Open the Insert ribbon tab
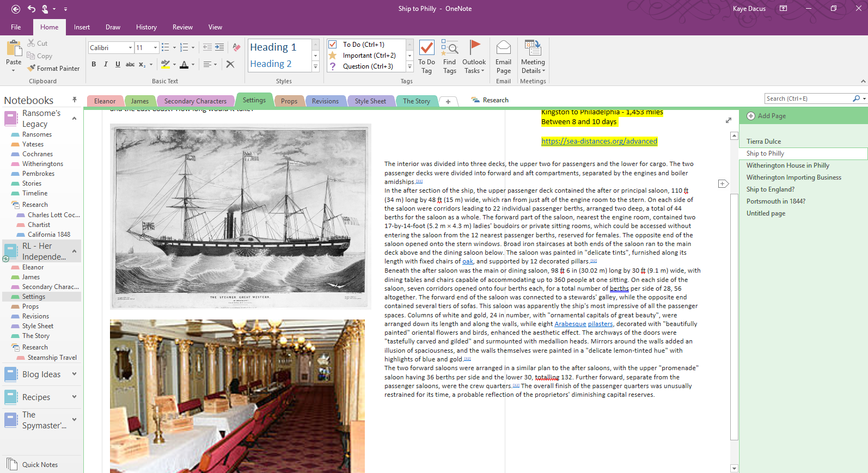Viewport: 868px width, 473px height. pos(82,27)
